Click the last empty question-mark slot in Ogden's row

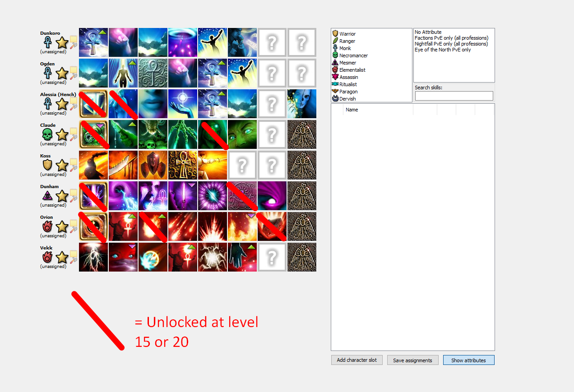pos(302,73)
